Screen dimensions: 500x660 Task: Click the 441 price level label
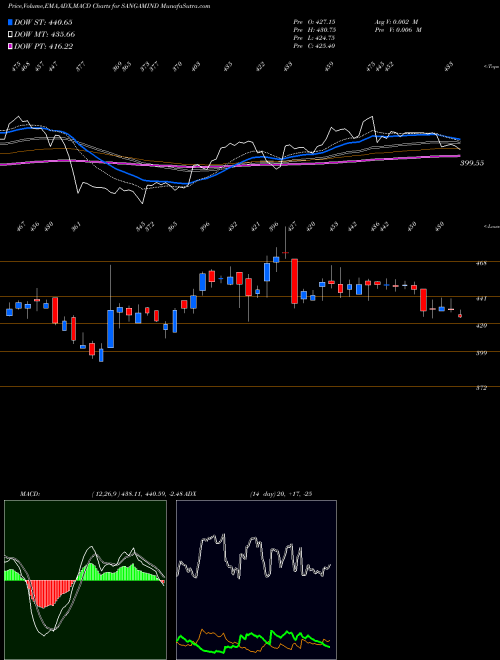tap(481, 298)
